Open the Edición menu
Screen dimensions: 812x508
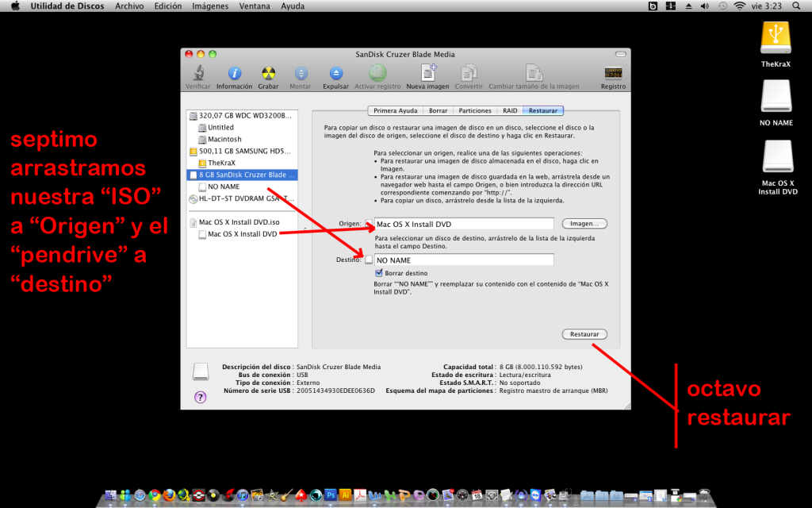click(x=168, y=6)
